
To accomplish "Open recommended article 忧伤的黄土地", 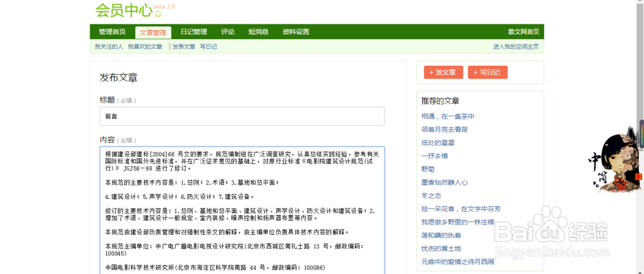I will [x=441, y=248].
